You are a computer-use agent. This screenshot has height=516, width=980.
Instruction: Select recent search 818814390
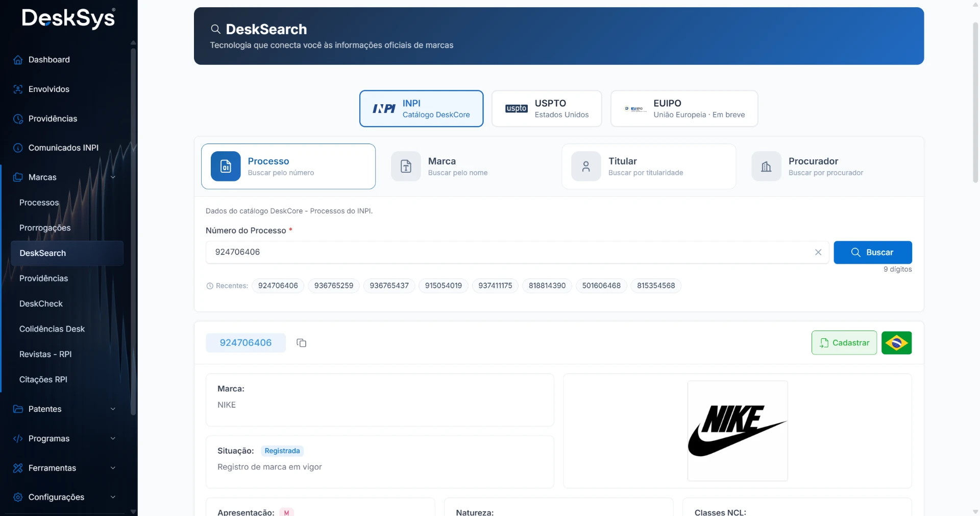[547, 286]
